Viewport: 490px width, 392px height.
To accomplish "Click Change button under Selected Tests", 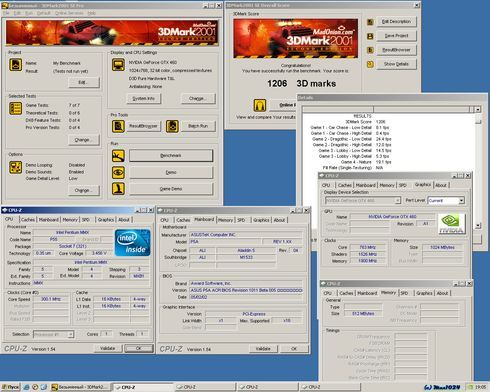I will [x=84, y=140].
